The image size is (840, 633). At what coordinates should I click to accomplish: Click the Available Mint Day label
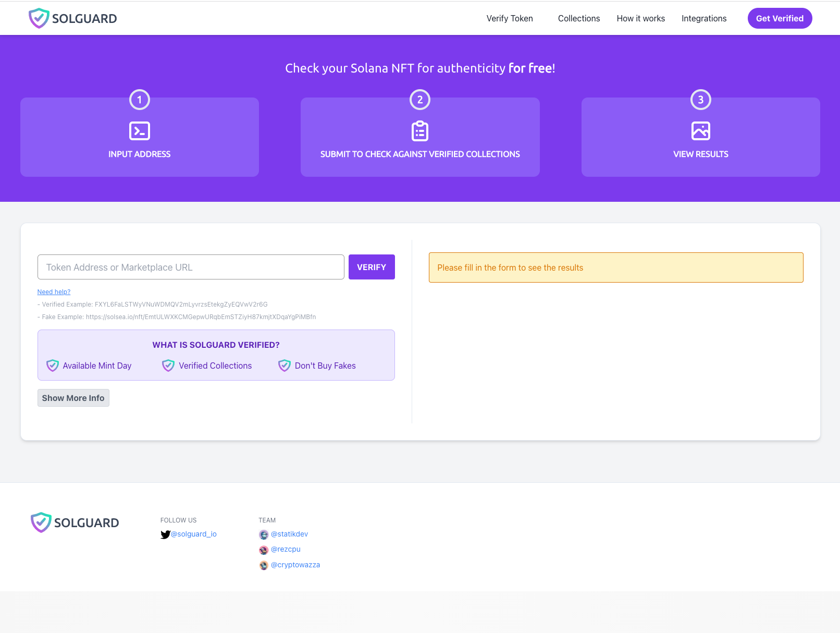pyautogui.click(x=97, y=366)
